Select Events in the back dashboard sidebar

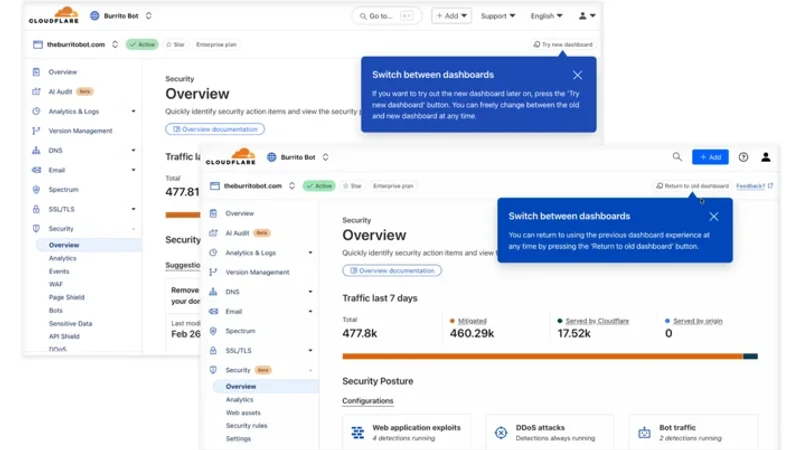(x=59, y=271)
